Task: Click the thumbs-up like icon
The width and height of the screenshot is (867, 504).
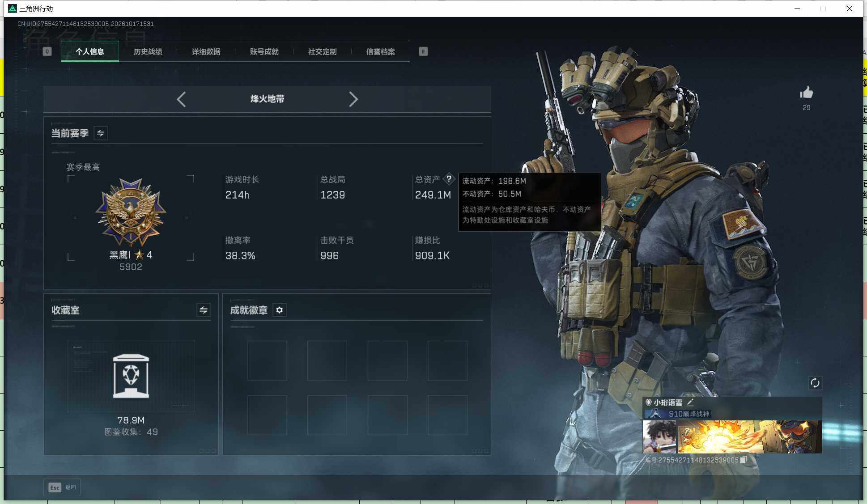Action: [807, 93]
